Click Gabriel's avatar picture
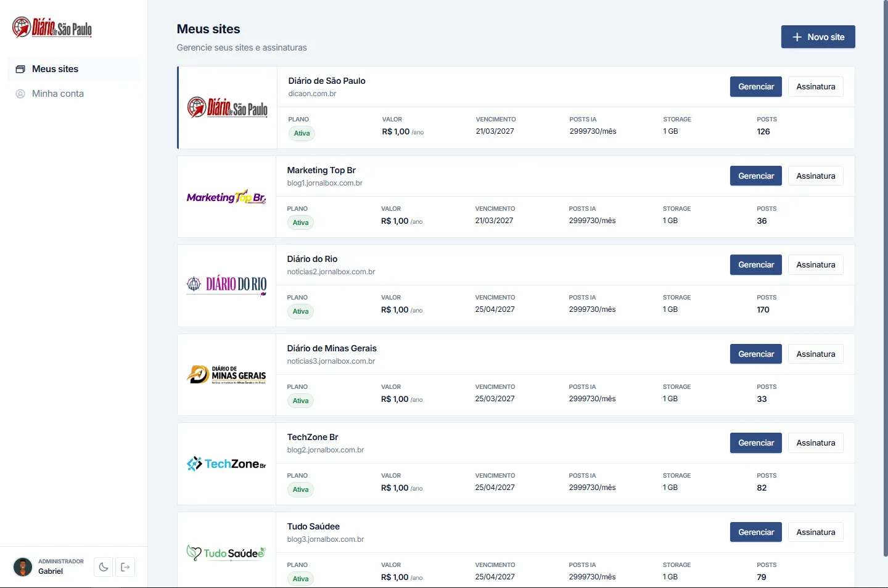 (23, 567)
